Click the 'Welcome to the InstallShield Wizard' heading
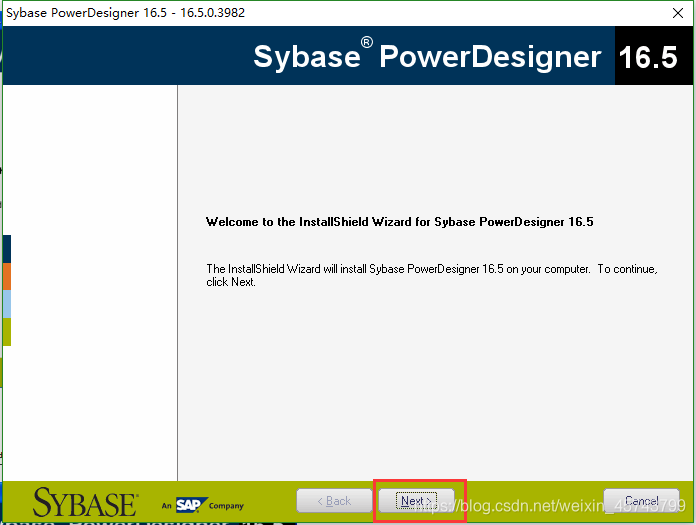The height and width of the screenshot is (525, 696). point(399,221)
